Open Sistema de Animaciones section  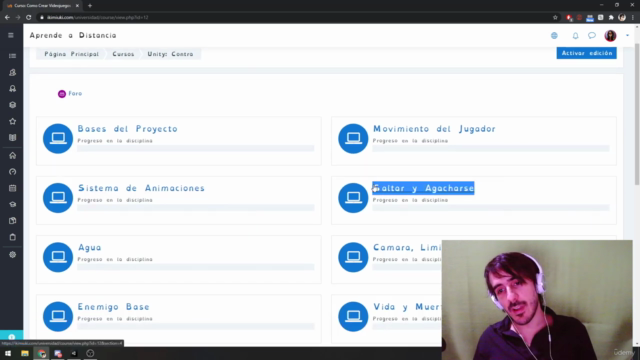(x=141, y=188)
